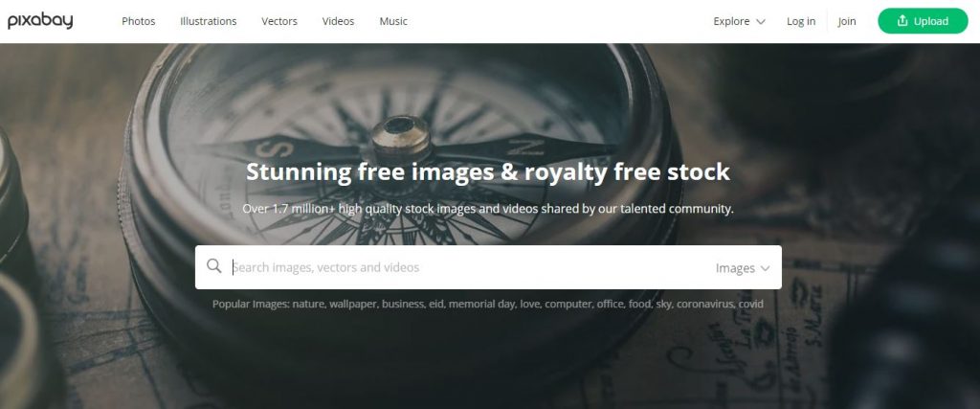The width and height of the screenshot is (980, 409).
Task: Click the Join link
Action: click(x=847, y=21)
